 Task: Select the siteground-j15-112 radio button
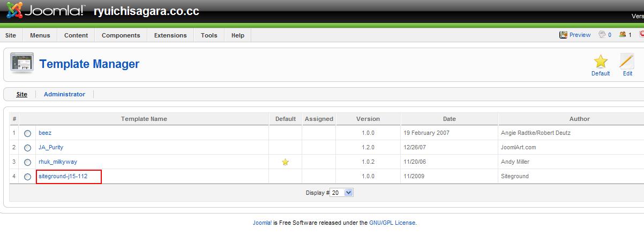pos(27,177)
